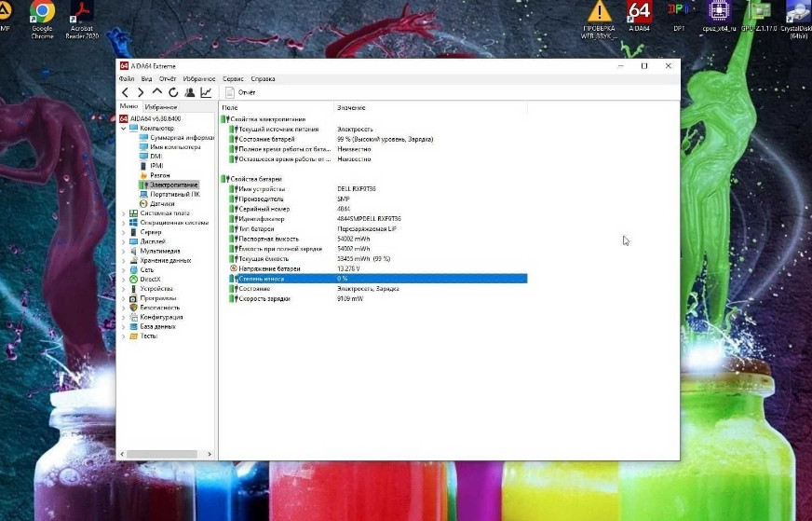Select Датчики in the sidebar tree
This screenshot has height=521, width=812.
162,203
